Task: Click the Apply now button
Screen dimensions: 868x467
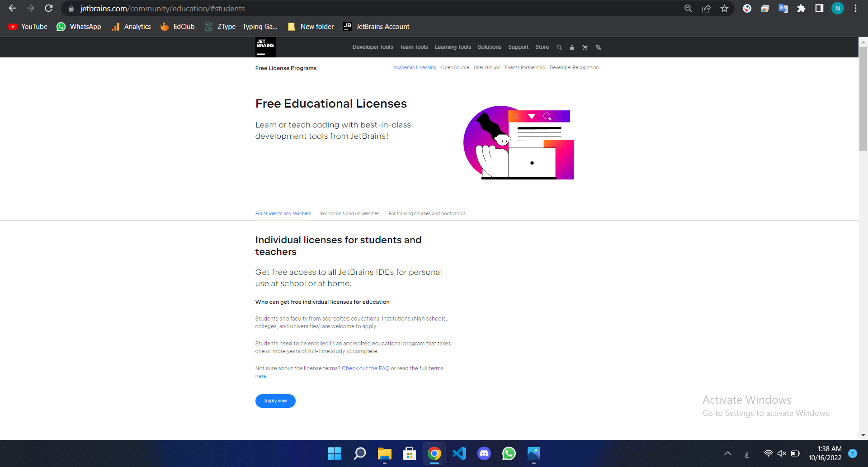Action: [x=275, y=401]
